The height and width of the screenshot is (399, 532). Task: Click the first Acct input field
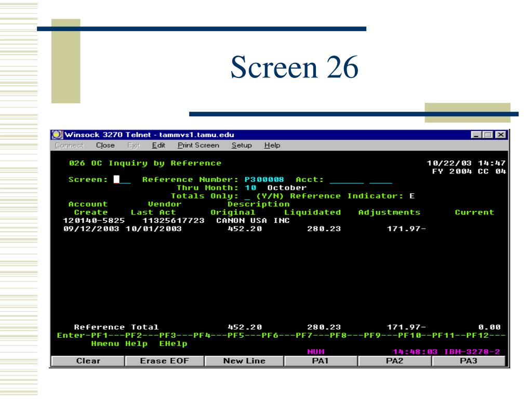pos(347,180)
